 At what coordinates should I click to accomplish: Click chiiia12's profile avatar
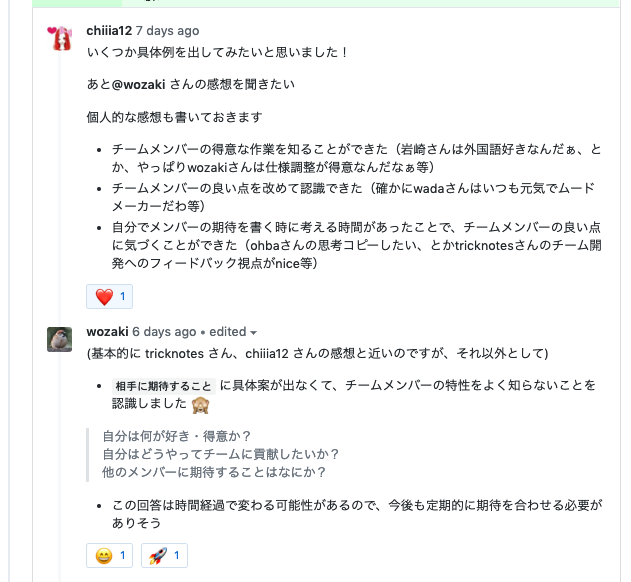click(60, 39)
